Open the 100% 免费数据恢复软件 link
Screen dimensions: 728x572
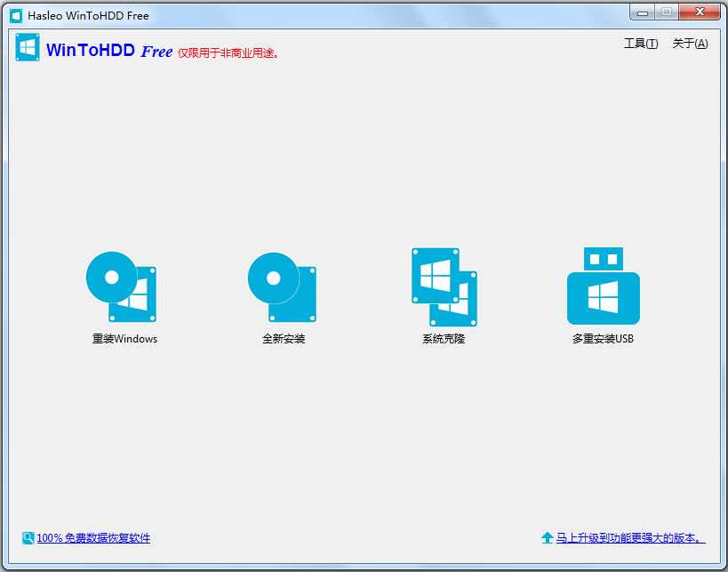pyautogui.click(x=93, y=538)
